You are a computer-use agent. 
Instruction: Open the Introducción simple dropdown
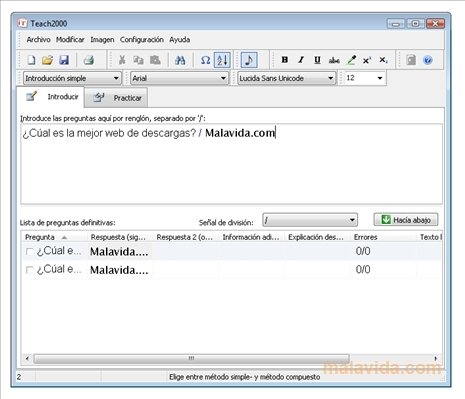coord(72,78)
